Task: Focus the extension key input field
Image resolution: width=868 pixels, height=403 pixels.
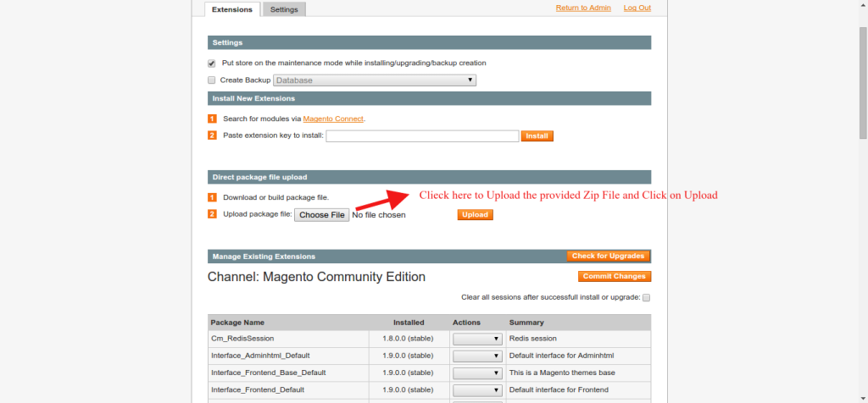Action: coord(422,136)
